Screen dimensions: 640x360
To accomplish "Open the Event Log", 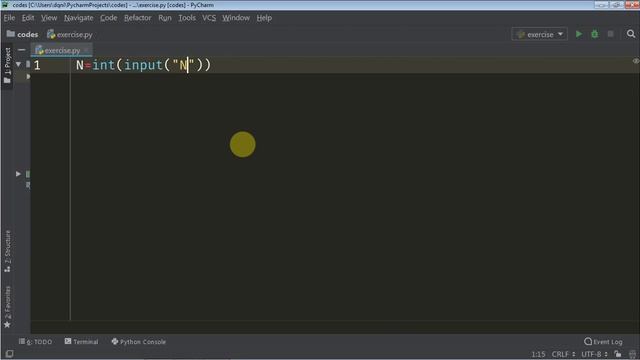I will tap(603, 342).
